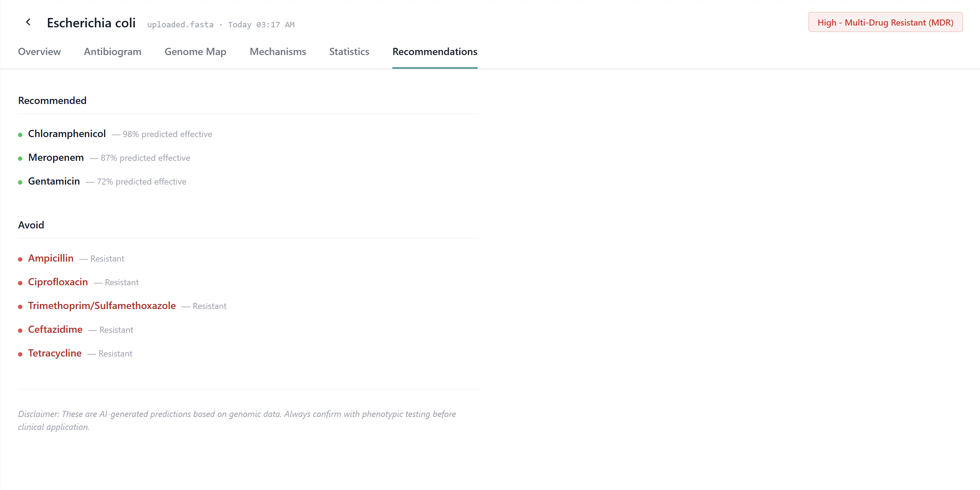
Task: Select Meropenem recommended antibiotic
Action: click(x=56, y=158)
